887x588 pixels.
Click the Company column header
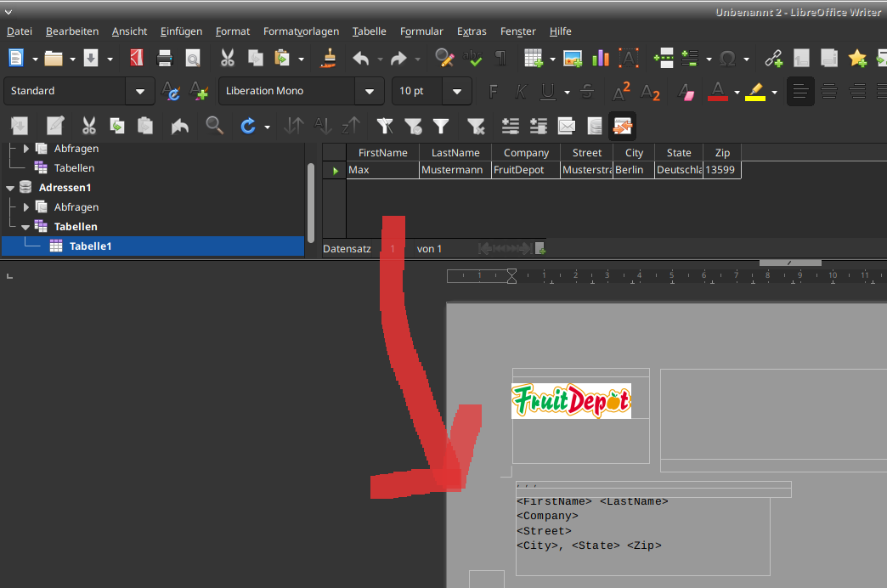tap(526, 153)
